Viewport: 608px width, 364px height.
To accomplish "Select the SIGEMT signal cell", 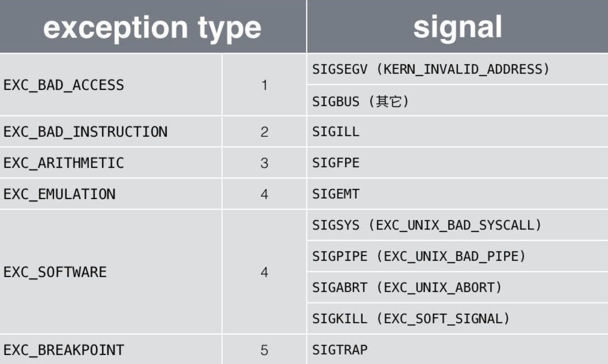I will (x=336, y=194).
